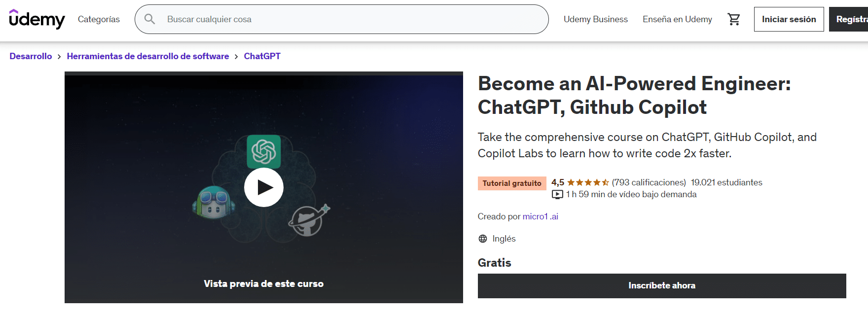868x317 pixels.
Task: Visit the micro1 .ai instructor profile
Action: [541, 216]
